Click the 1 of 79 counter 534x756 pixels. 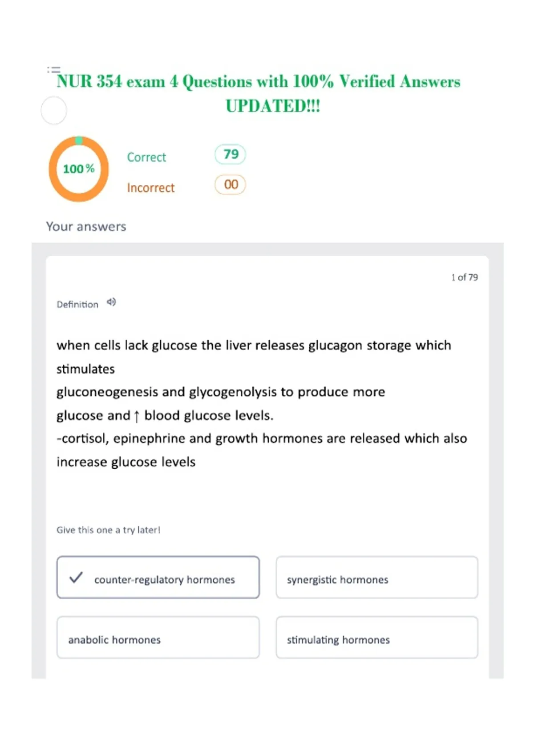coord(465,277)
